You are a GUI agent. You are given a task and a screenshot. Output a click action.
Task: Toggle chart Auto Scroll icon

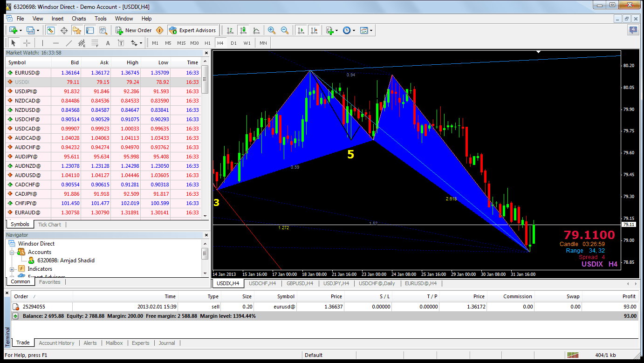pyautogui.click(x=301, y=30)
